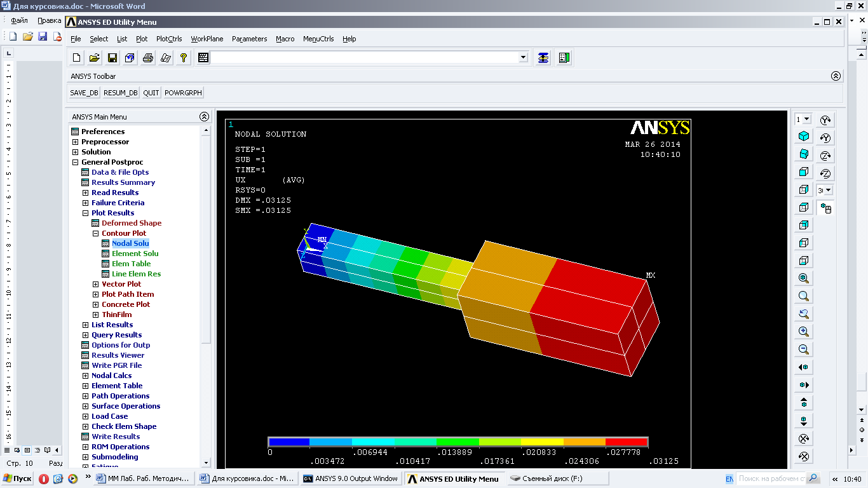
Task: Pan the model left
Action: coord(804,367)
